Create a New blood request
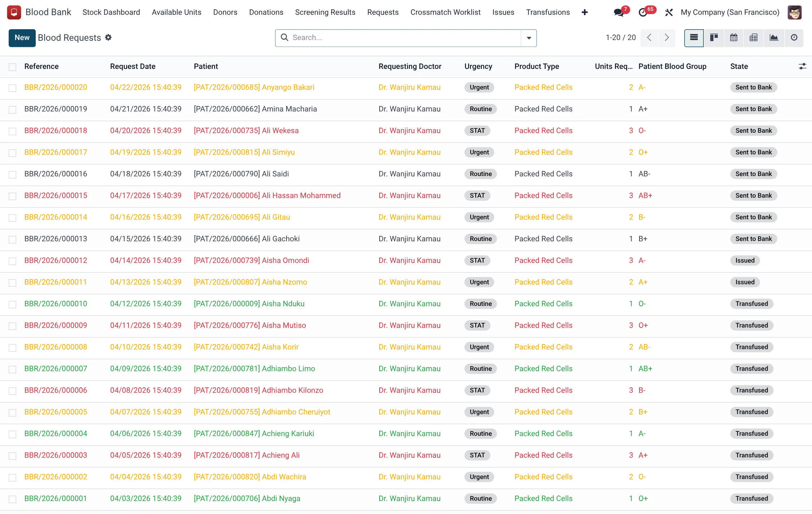Image resolution: width=812 pixels, height=514 pixels. coord(22,38)
